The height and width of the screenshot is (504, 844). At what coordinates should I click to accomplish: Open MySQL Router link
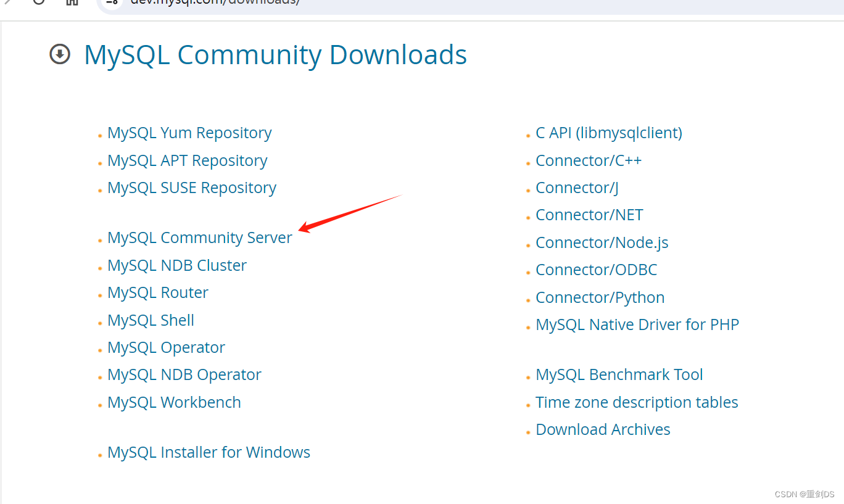[158, 292]
